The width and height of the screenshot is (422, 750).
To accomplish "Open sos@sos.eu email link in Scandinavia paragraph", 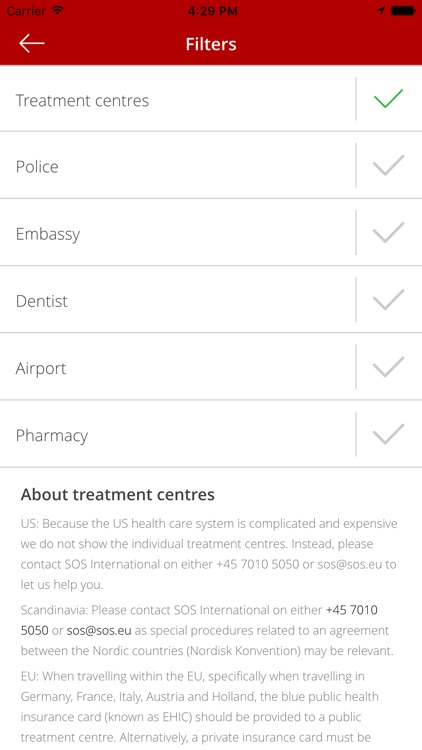I will [x=99, y=630].
